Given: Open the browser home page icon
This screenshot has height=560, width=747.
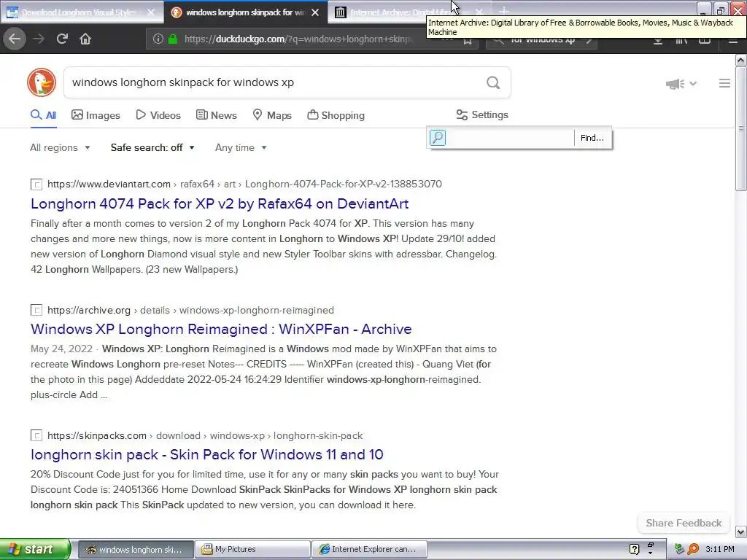Looking at the screenshot, I should point(85,39).
